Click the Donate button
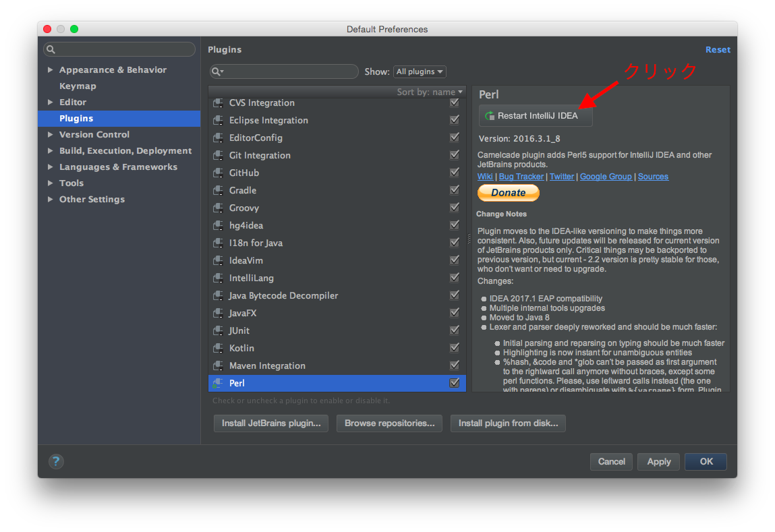 [508, 193]
